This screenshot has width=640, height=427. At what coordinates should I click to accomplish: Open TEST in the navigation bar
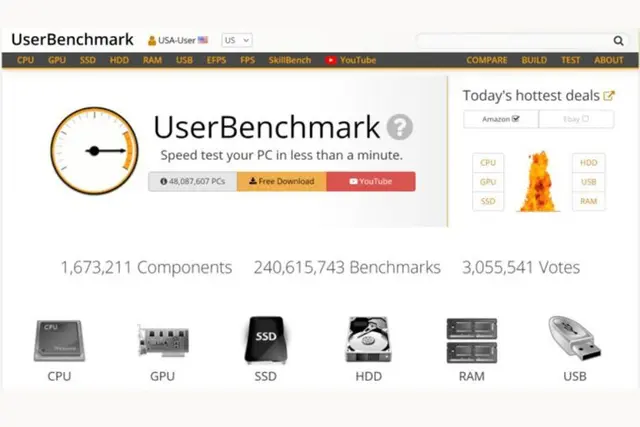click(x=571, y=60)
